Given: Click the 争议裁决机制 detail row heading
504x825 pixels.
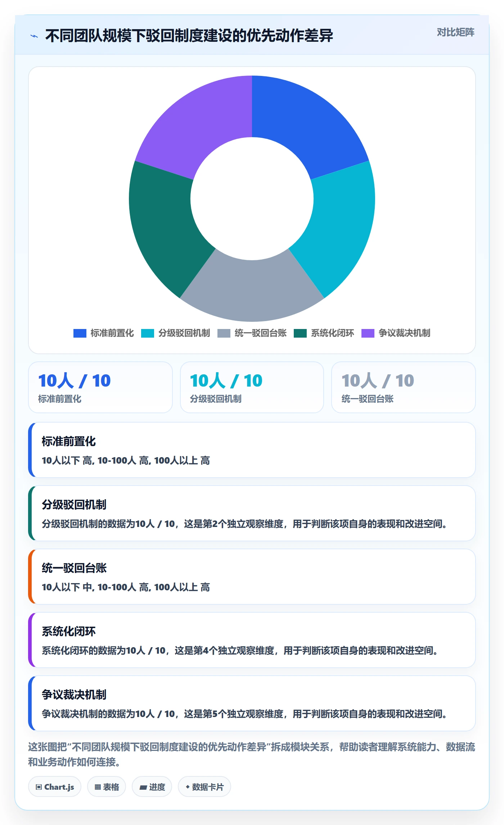Looking at the screenshot, I should tap(74, 695).
